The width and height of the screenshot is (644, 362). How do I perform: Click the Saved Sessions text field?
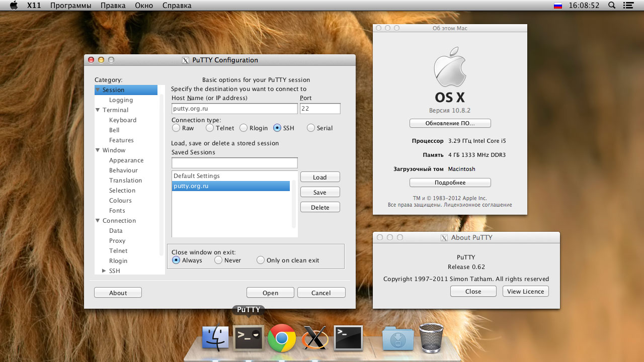pos(234,163)
